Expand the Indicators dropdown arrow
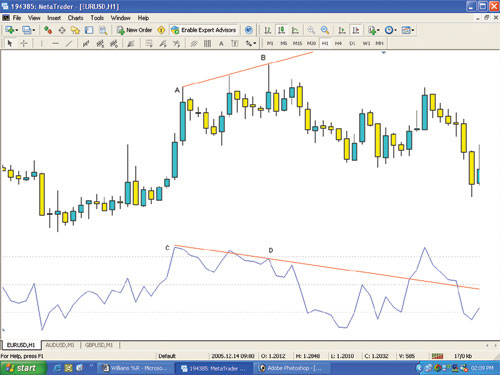500x375 pixels. [x=378, y=30]
